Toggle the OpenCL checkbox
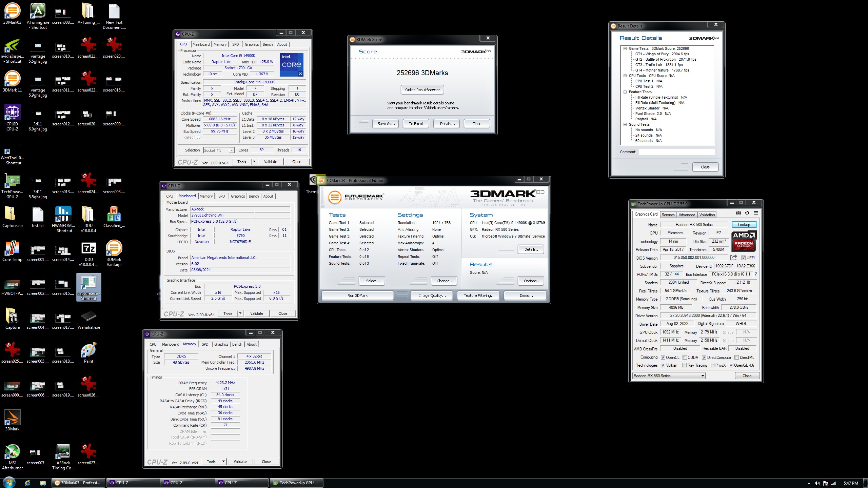This screenshot has width=868, height=488. [x=663, y=357]
